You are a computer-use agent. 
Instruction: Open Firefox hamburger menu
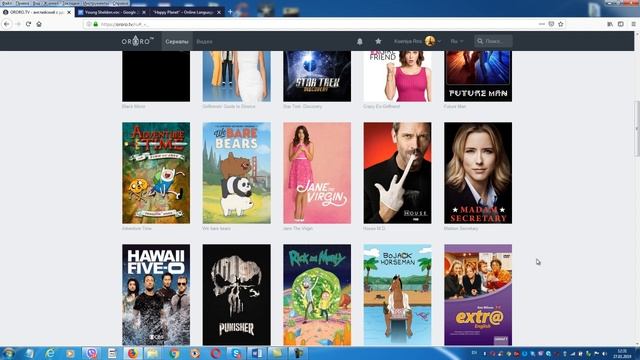coord(633,24)
